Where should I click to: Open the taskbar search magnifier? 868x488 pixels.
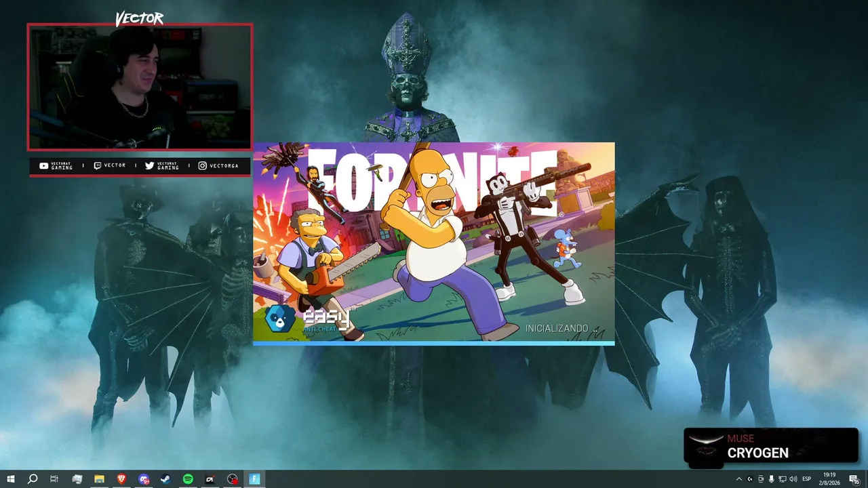pos(32,479)
